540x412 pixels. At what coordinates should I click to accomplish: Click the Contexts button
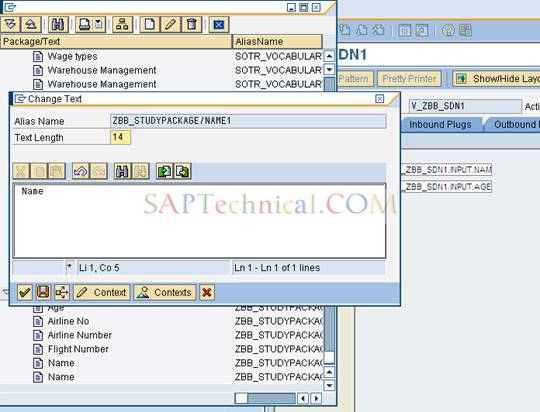[x=165, y=292]
